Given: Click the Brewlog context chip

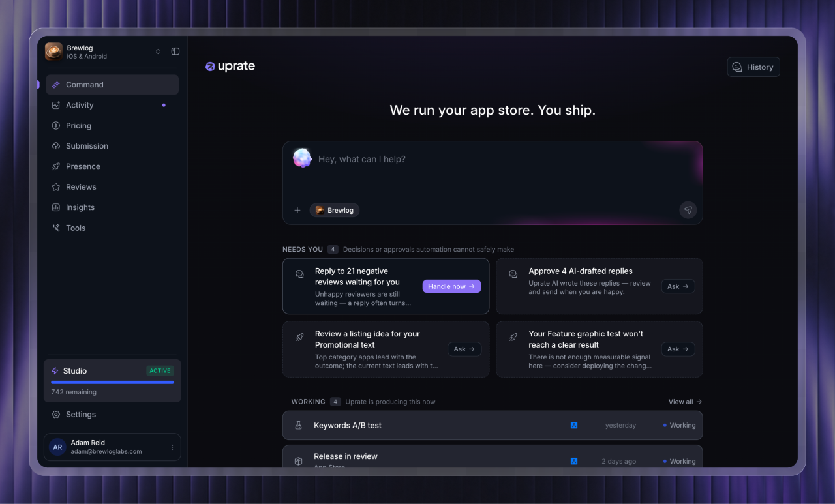Looking at the screenshot, I should (x=335, y=210).
